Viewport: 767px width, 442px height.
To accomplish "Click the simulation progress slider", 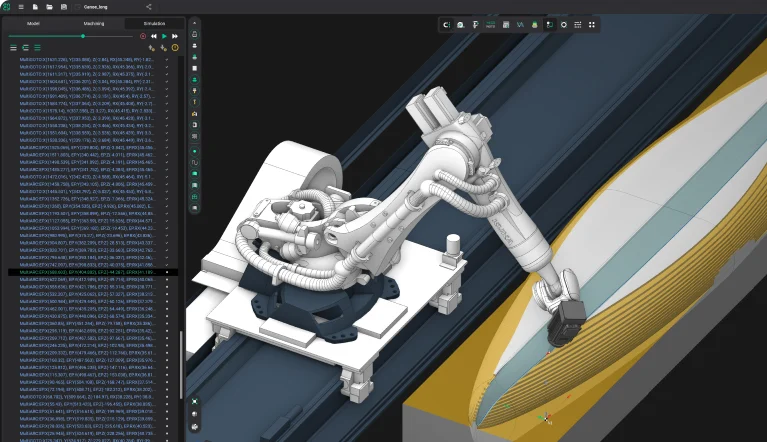I will click(x=82, y=35).
